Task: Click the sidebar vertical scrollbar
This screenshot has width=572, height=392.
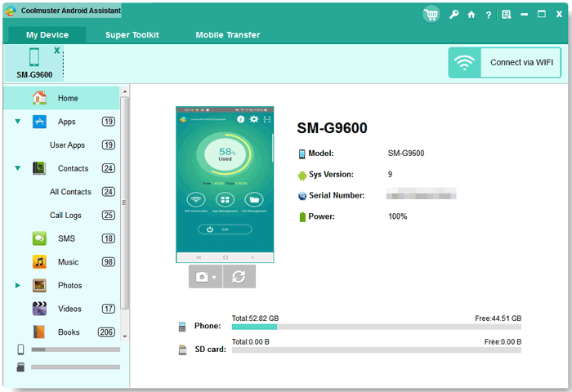Action: pyautogui.click(x=125, y=204)
